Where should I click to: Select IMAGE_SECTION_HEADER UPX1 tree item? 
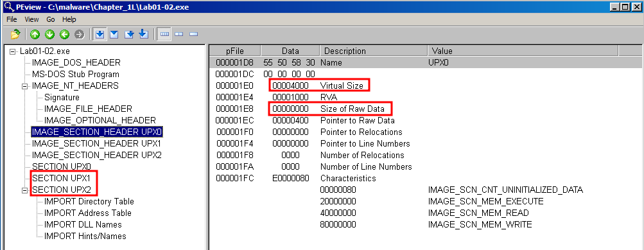click(x=97, y=143)
